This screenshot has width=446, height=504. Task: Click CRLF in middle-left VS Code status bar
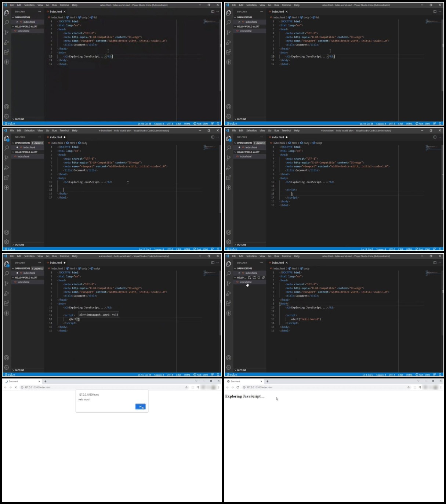click(x=178, y=249)
